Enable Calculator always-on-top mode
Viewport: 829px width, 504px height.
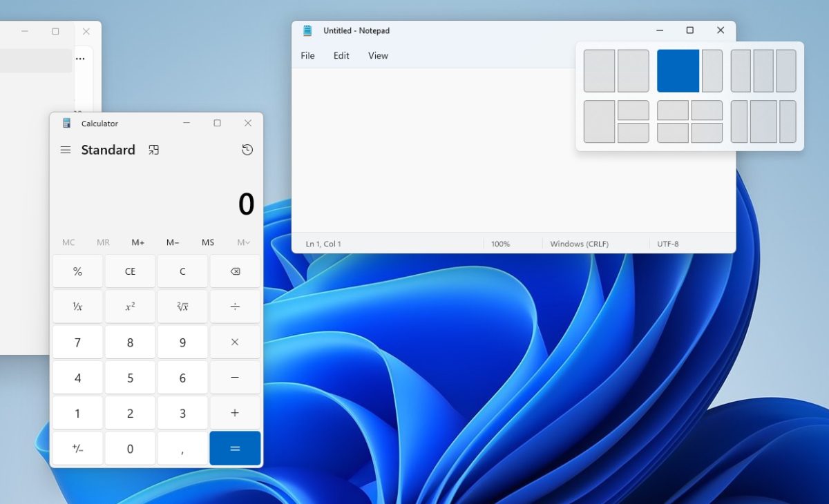tap(153, 150)
